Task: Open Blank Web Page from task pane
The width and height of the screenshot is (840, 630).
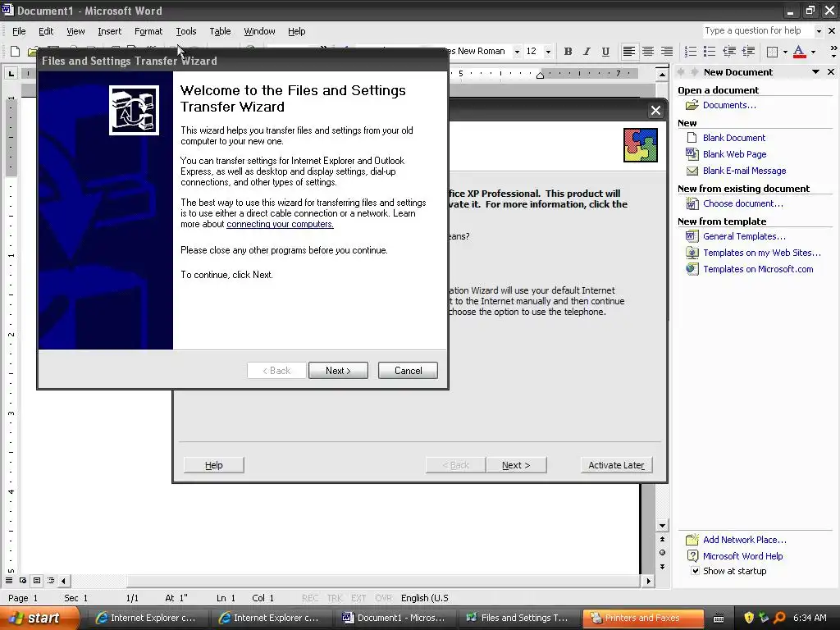Action: pyautogui.click(x=734, y=154)
